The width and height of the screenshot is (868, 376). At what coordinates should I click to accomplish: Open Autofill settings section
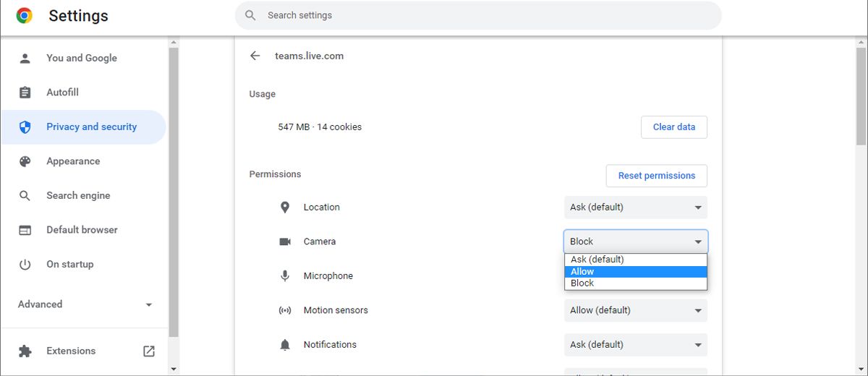pos(83,93)
